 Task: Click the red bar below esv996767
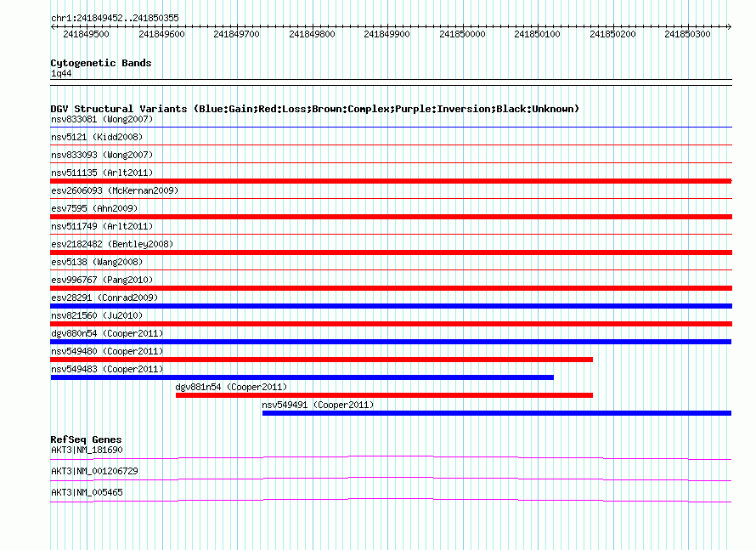tap(391, 288)
